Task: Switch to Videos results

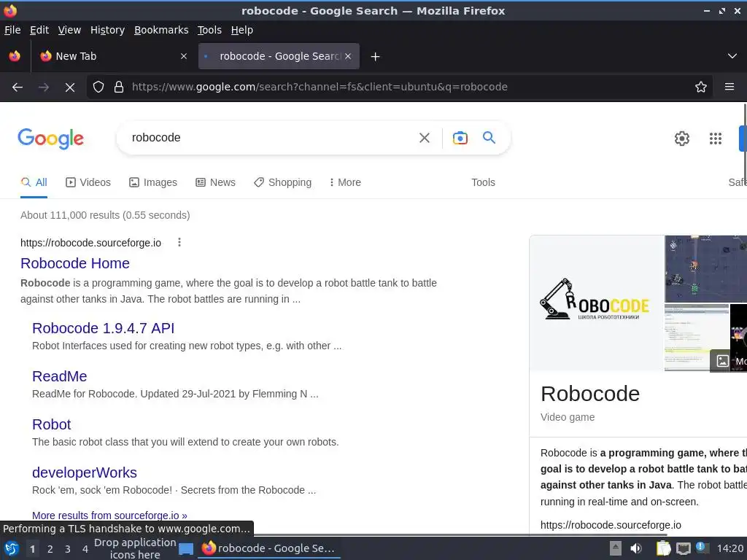Action: (88, 182)
